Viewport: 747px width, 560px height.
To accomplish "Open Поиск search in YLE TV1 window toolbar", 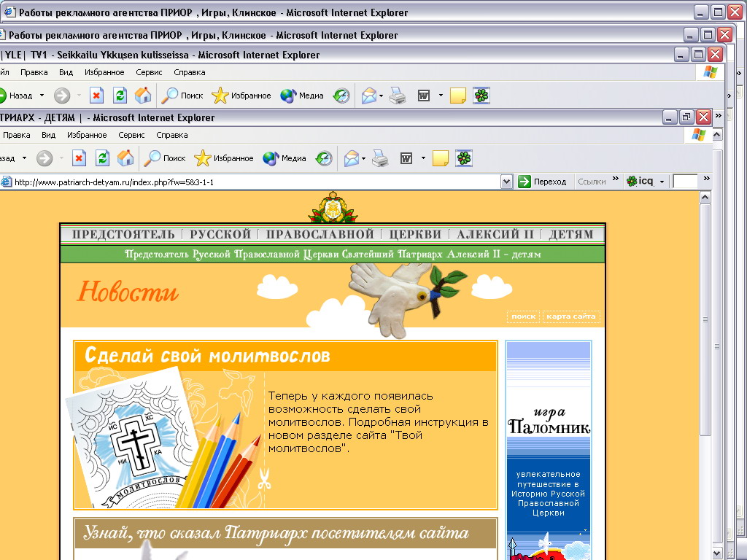I will coord(182,96).
